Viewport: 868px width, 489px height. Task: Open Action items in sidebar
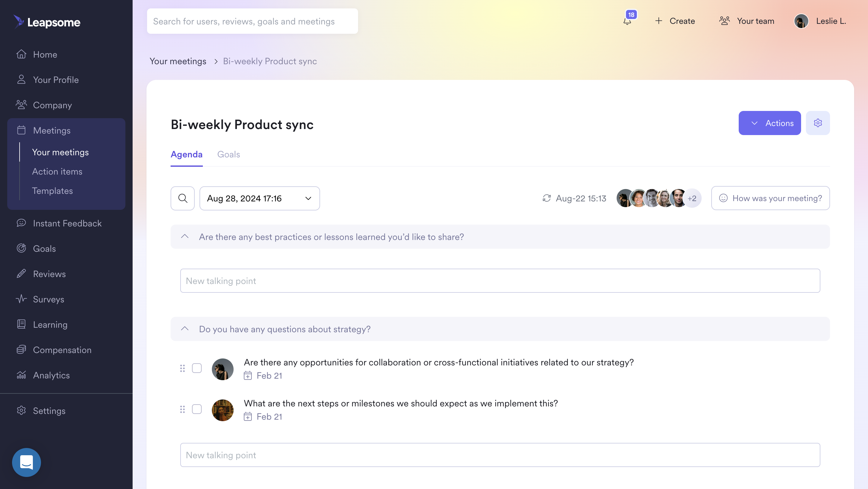[x=57, y=171]
